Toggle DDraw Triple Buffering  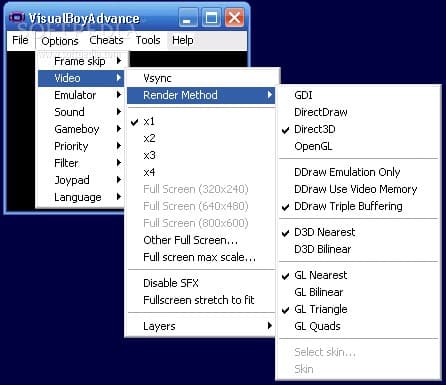point(358,206)
